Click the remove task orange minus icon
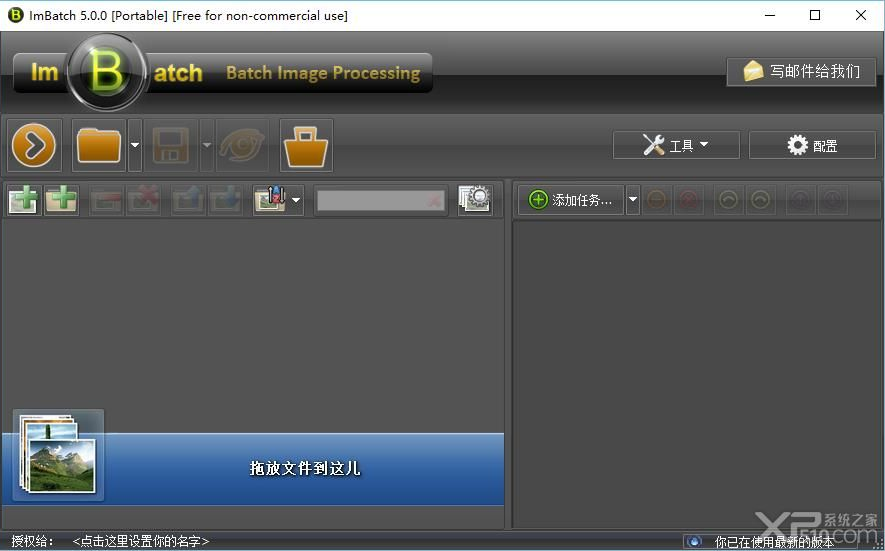Viewport: 885px width, 551px height. (656, 200)
